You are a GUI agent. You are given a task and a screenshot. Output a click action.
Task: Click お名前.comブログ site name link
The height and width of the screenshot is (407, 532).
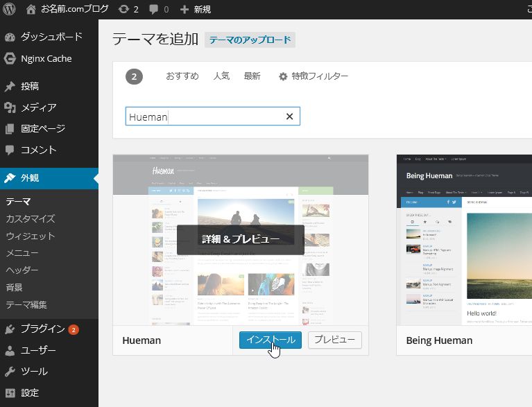pos(75,9)
